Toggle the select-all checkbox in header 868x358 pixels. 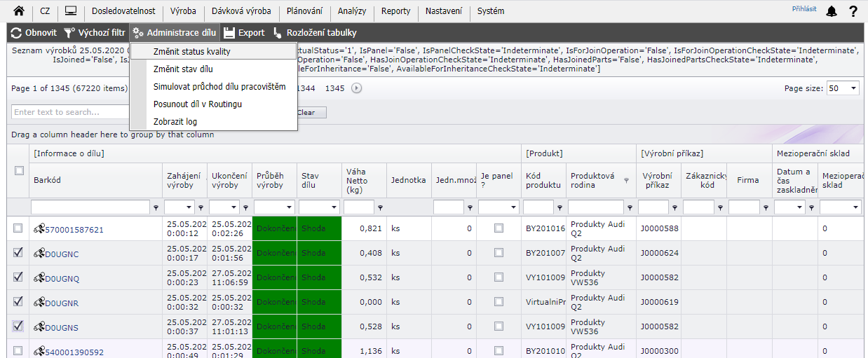(x=19, y=170)
